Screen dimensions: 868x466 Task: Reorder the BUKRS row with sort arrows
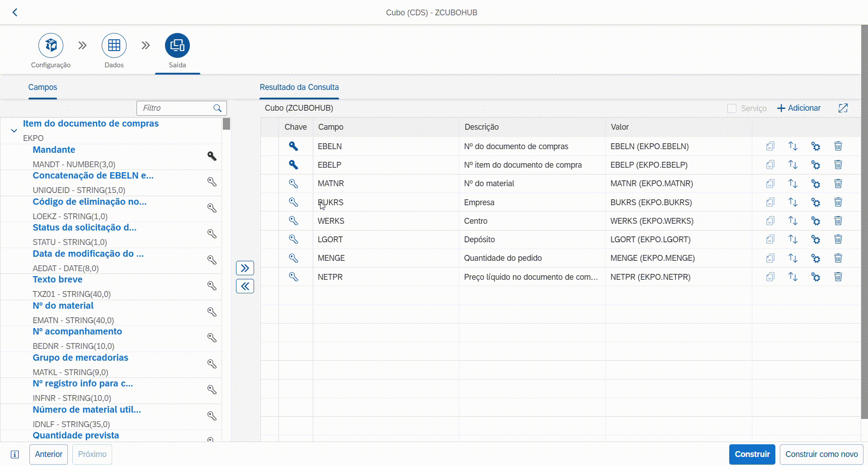tap(793, 202)
